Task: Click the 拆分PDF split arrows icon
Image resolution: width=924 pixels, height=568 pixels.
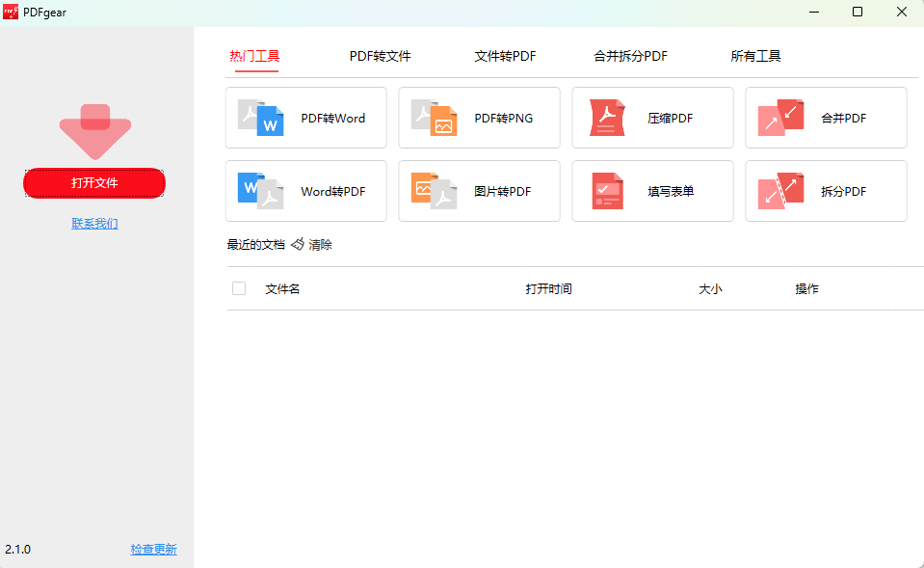Action: click(780, 191)
